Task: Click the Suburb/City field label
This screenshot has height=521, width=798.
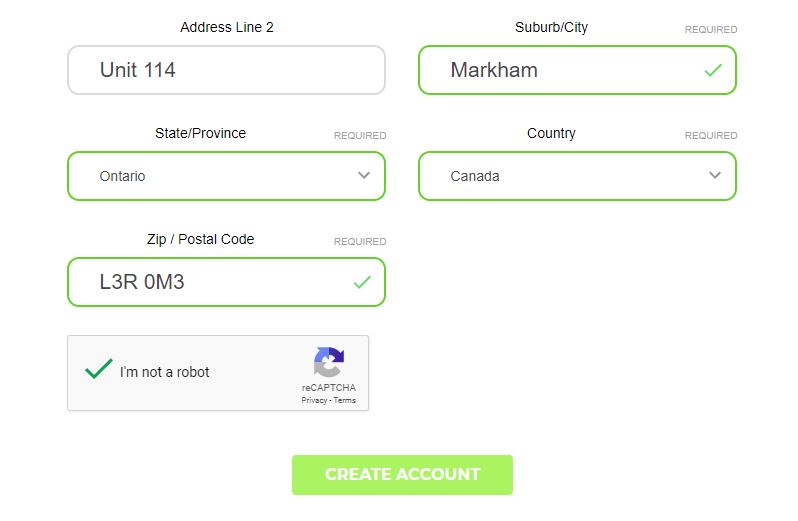Action: click(x=551, y=27)
